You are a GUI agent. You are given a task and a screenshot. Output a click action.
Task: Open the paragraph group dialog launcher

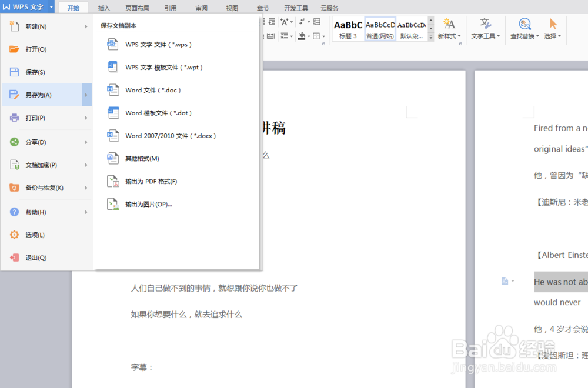coord(323,44)
